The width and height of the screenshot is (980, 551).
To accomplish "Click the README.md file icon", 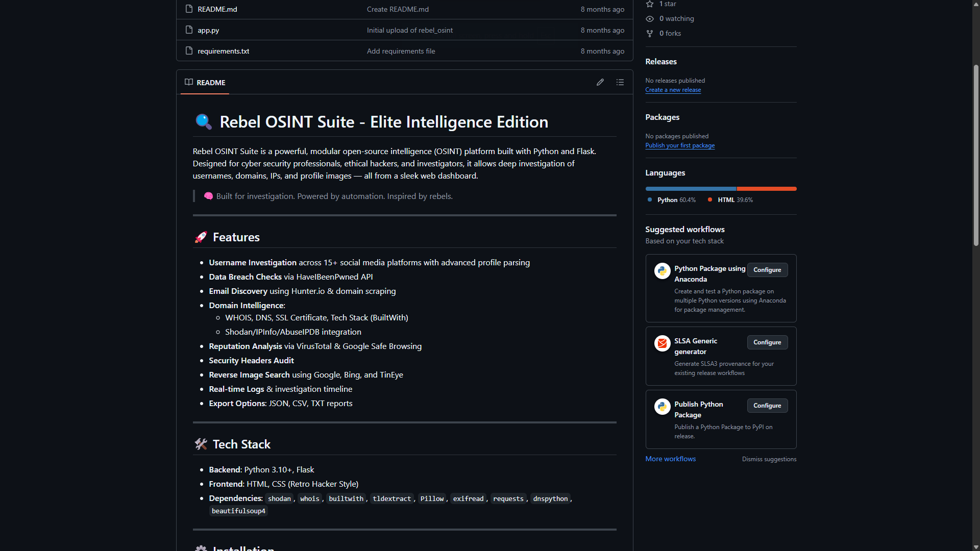I will click(189, 9).
